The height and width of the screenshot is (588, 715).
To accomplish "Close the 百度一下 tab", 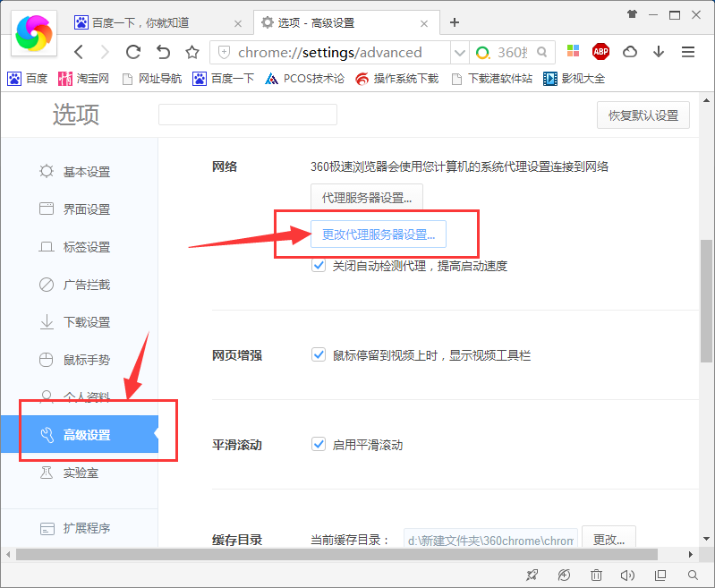I will (238, 24).
